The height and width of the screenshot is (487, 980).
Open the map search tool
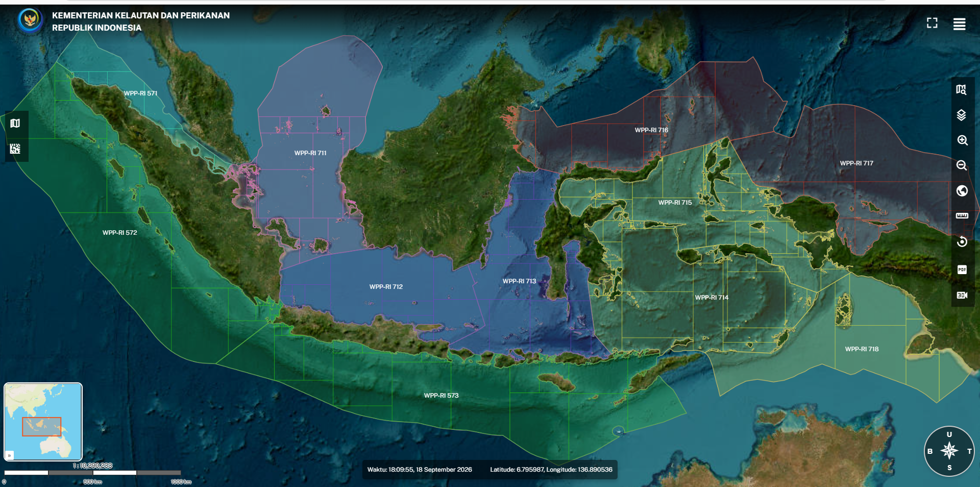click(x=961, y=90)
